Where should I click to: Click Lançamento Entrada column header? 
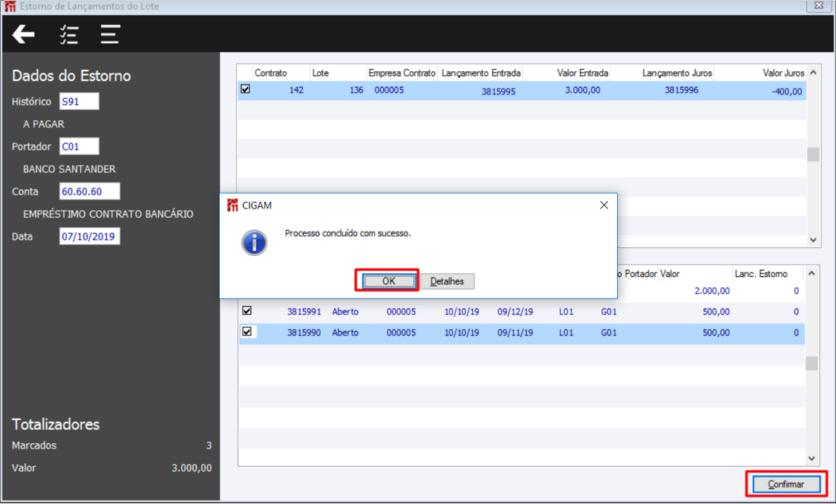(x=481, y=73)
